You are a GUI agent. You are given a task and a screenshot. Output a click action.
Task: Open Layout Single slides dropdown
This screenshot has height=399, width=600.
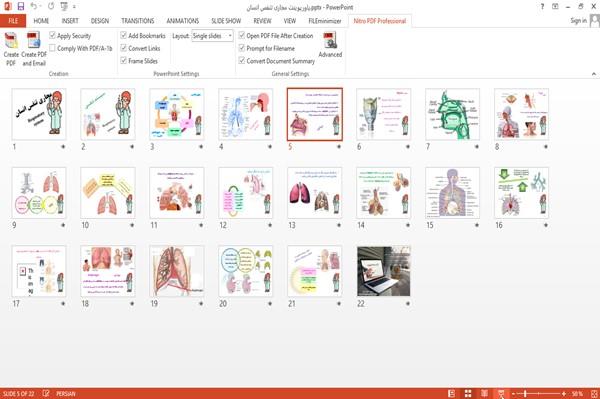pos(212,36)
